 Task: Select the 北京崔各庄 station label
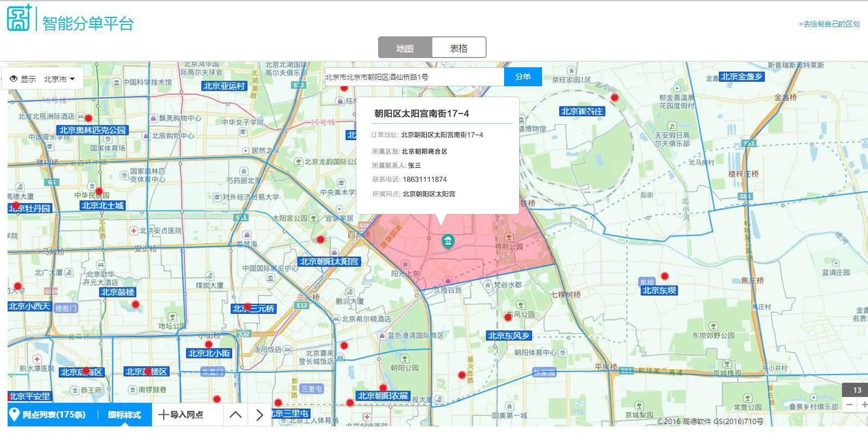pos(582,111)
